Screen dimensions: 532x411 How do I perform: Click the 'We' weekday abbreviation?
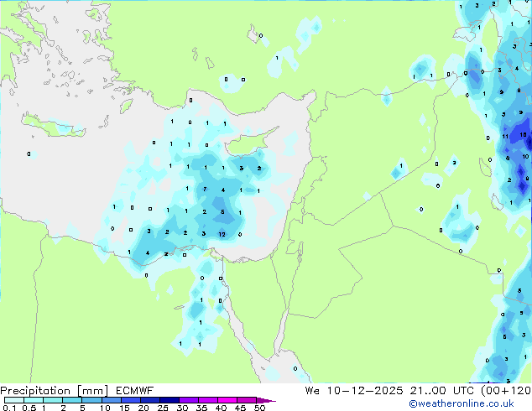pos(312,391)
